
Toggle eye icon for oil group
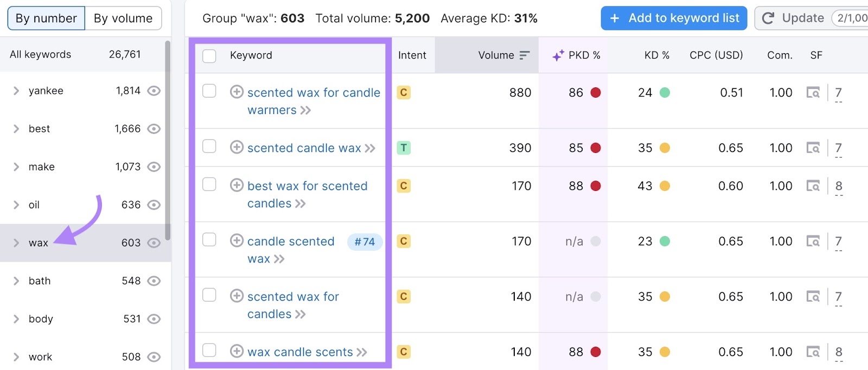pos(154,205)
